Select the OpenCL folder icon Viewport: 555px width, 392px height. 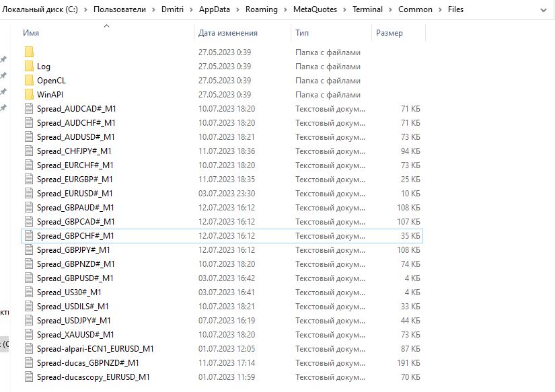tap(29, 81)
